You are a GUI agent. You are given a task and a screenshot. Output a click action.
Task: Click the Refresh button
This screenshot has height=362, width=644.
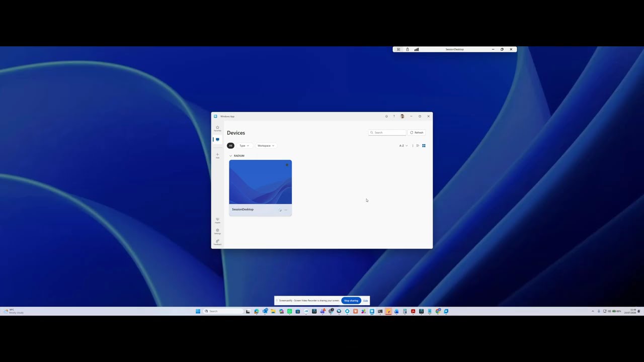point(417,133)
